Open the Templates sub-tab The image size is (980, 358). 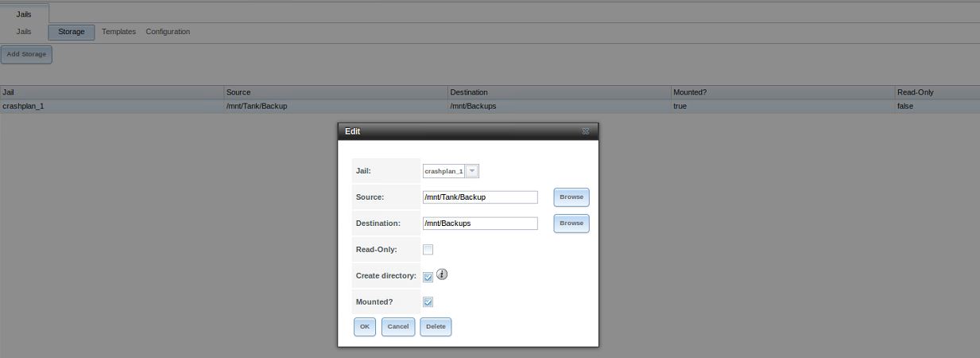tap(118, 32)
